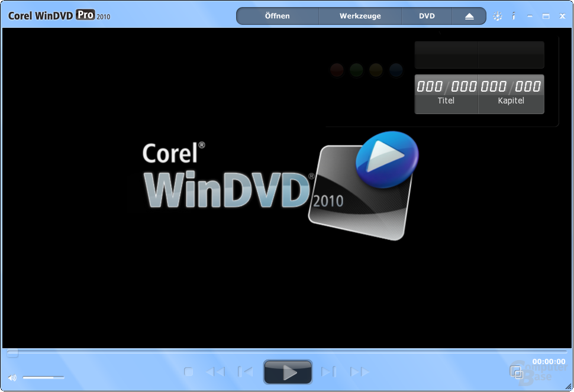
Task: Open the DVD menu
Action: pyautogui.click(x=427, y=16)
